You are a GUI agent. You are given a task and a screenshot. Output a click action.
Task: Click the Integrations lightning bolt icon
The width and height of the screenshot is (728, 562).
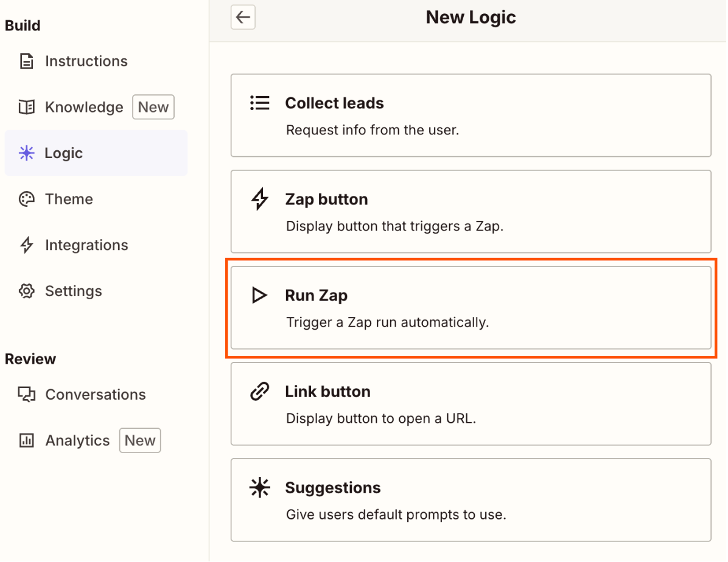point(26,245)
